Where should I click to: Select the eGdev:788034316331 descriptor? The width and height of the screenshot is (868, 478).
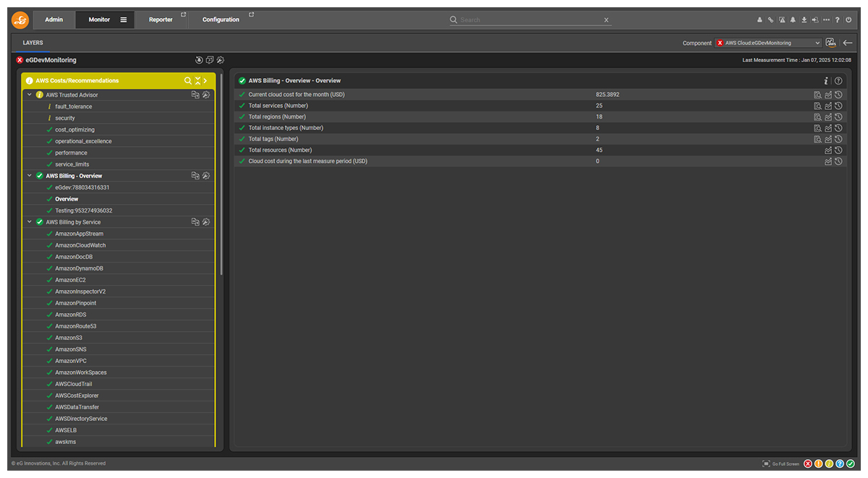82,187
